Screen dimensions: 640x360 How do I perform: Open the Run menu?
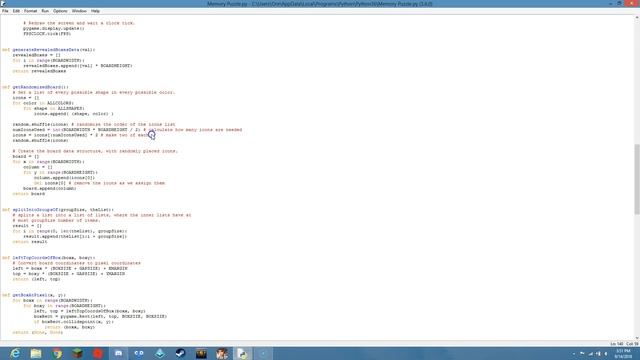click(45, 11)
